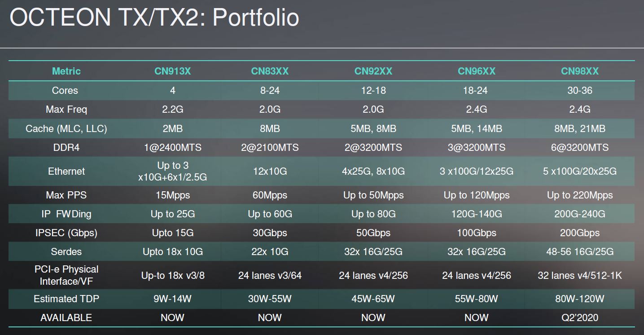Select the '8-24' cores cell

[x=270, y=90]
